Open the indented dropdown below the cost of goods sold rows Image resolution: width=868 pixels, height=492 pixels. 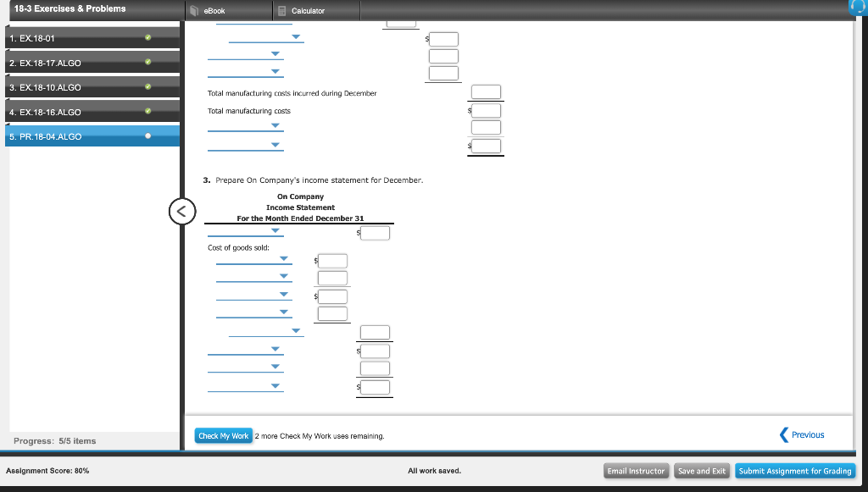point(266,331)
